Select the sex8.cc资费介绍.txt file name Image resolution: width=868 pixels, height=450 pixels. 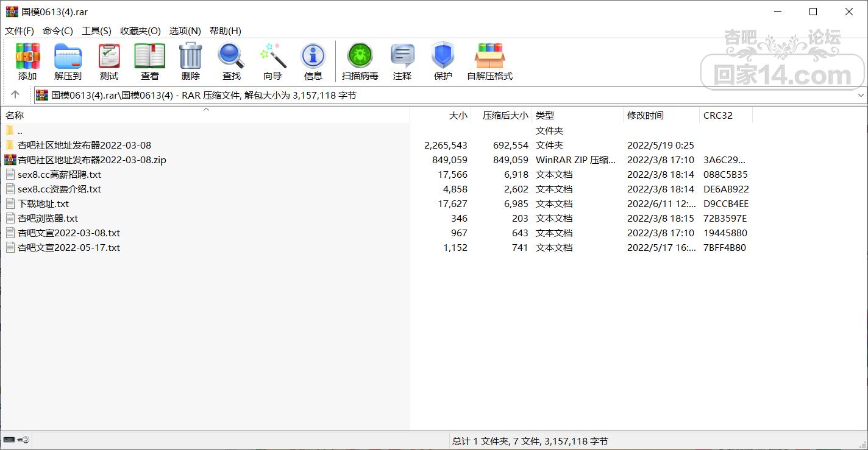tap(59, 189)
